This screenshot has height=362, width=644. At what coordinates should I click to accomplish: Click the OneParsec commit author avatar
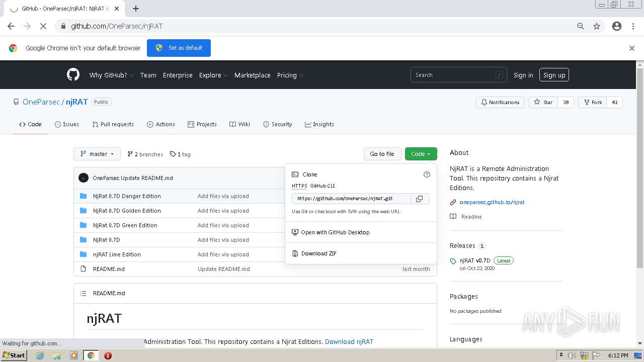(x=84, y=178)
